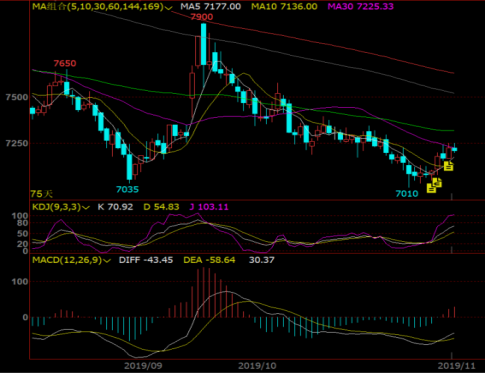This screenshot has width=486, height=374.
Task: Open the middle yellow note icon overlapping the lowest one
Action: 438,182
